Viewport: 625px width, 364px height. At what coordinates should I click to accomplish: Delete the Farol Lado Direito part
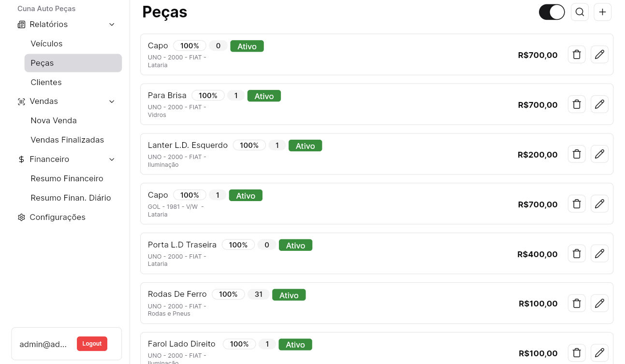576,353
